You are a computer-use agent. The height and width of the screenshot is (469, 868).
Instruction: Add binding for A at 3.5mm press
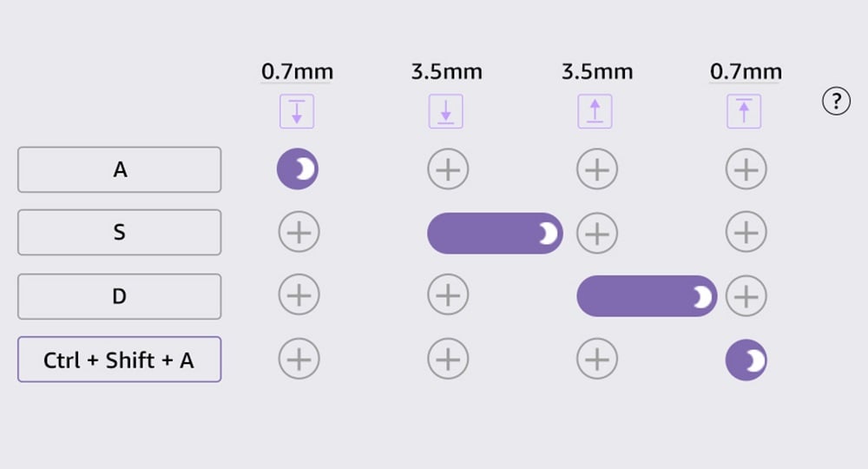pos(448,168)
